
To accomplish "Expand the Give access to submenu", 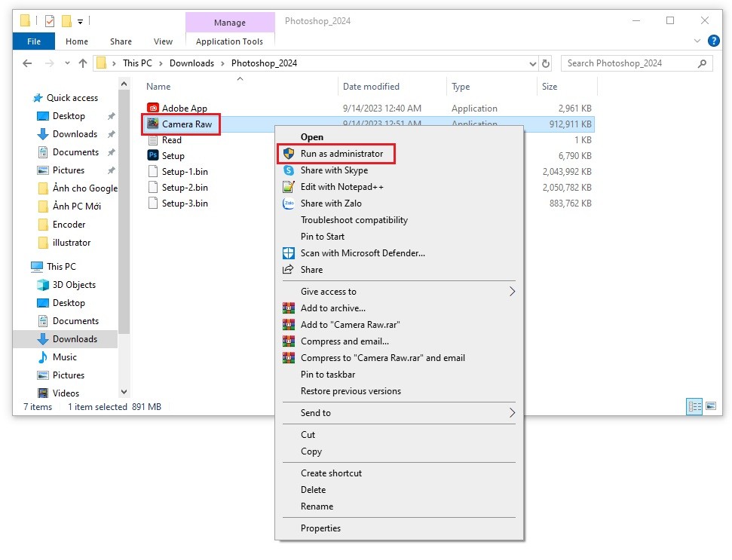I will click(x=512, y=292).
